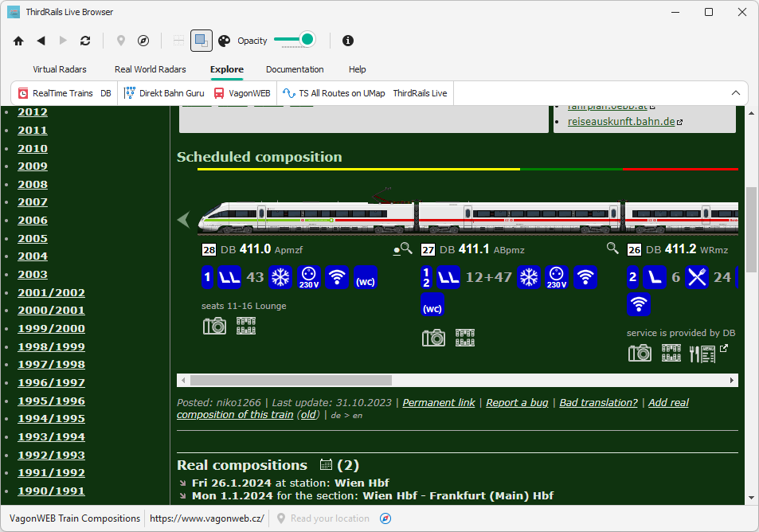This screenshot has height=532, width=759.
Task: Click the air conditioning icon of coach 27
Action: (529, 277)
